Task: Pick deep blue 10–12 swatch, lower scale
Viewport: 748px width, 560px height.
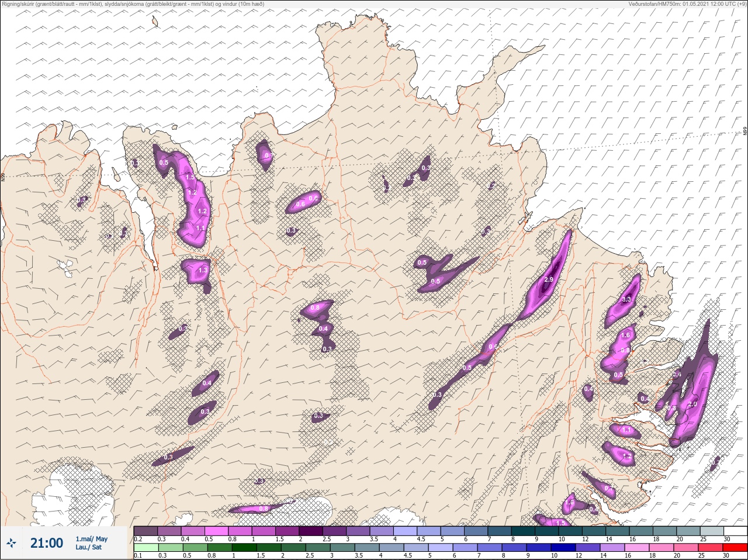Action: click(x=563, y=548)
